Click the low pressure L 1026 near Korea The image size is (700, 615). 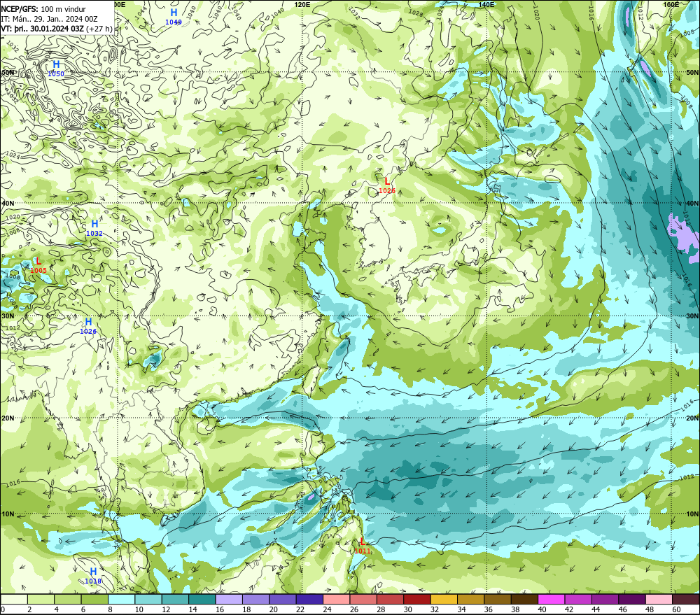click(387, 185)
